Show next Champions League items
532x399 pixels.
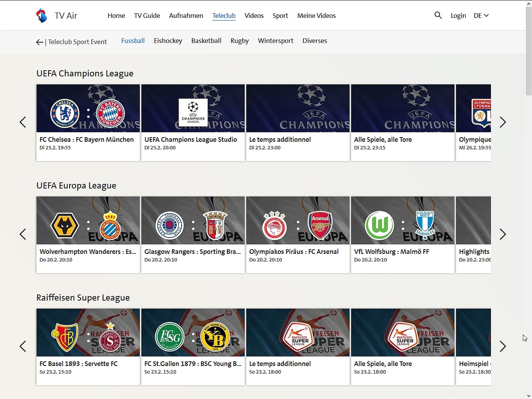(x=503, y=122)
